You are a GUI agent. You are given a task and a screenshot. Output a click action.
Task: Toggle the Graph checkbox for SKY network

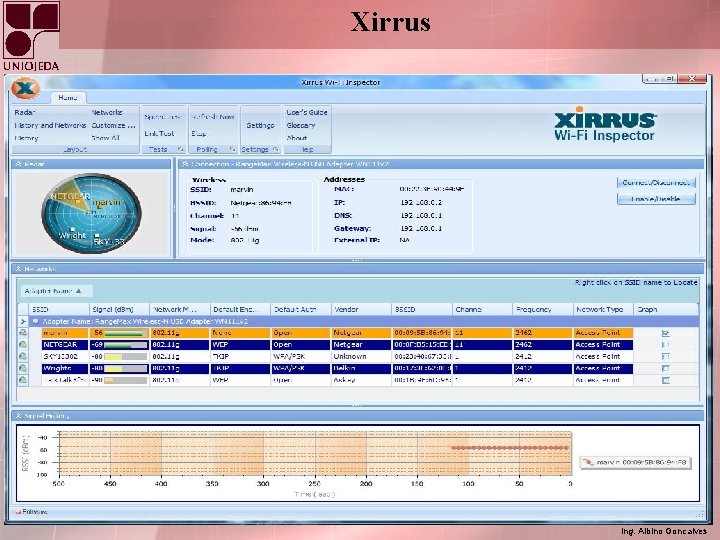point(666,356)
